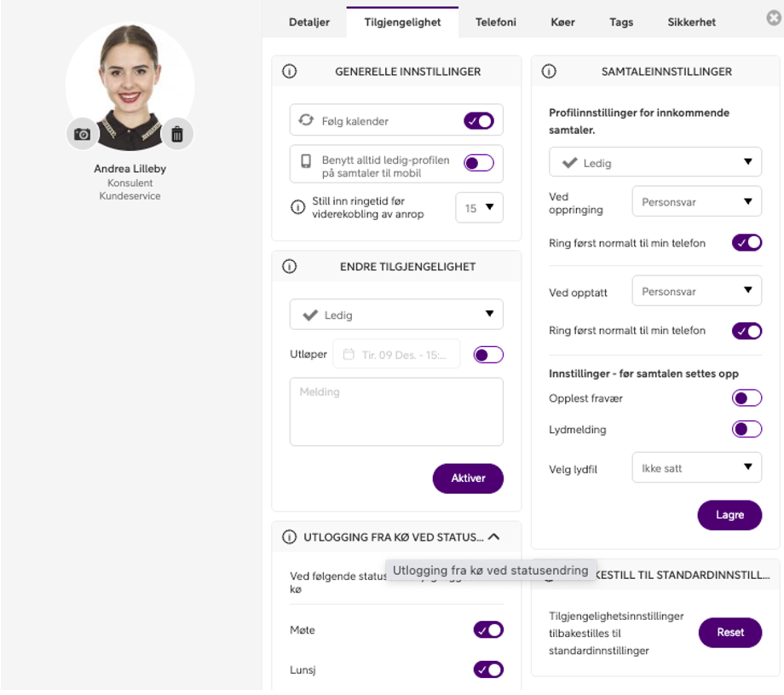Image resolution: width=784 pixels, height=695 pixels.
Task: Open the Velg lydfil dropdown
Action: point(696,467)
